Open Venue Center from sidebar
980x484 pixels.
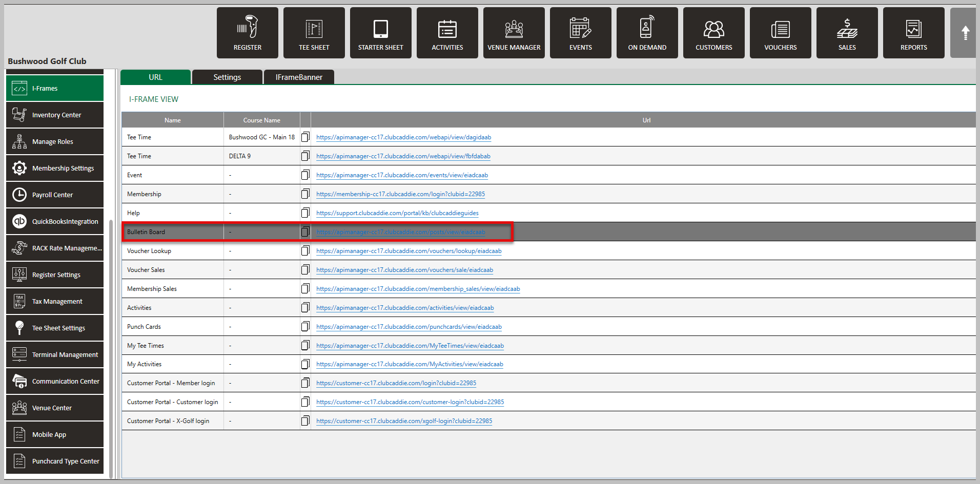click(55, 408)
